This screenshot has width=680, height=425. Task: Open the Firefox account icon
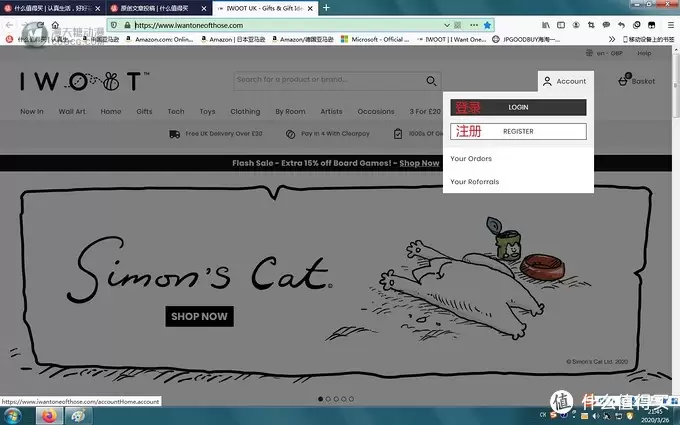tap(576, 25)
